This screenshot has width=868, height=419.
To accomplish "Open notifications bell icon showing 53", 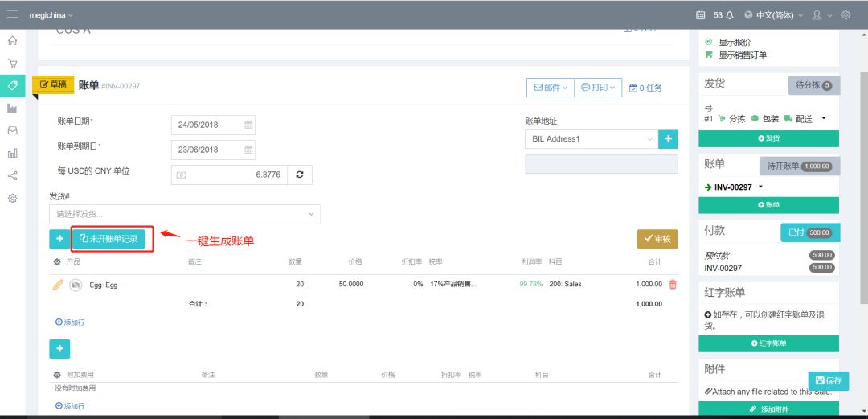I will 729,14.
